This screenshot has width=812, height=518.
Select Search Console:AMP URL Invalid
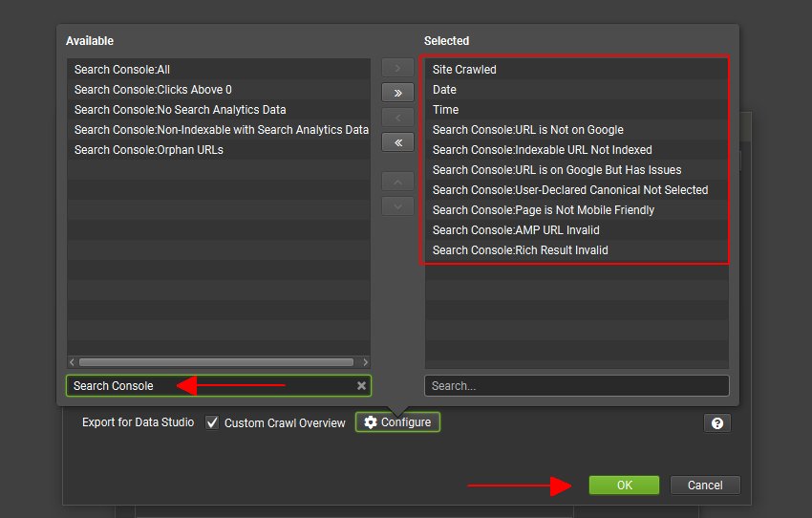point(576,230)
